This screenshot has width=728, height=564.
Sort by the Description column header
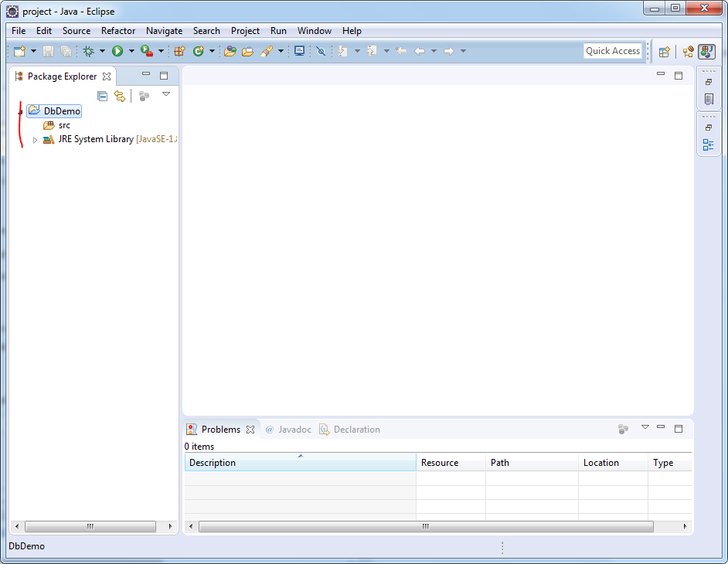[301, 463]
